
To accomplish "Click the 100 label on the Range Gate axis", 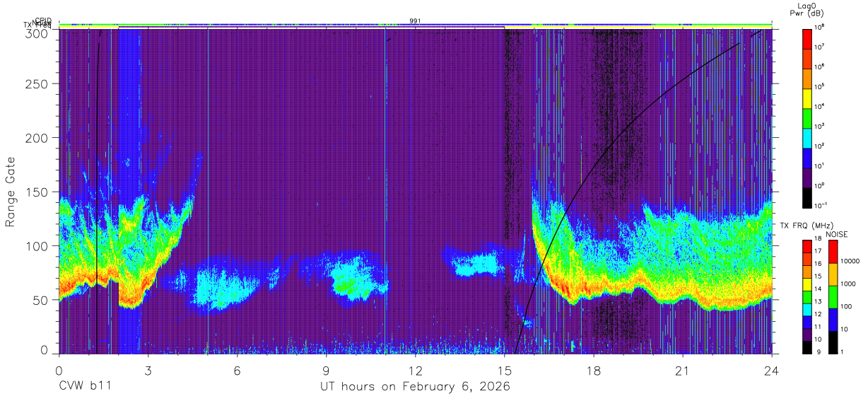I will (x=39, y=246).
